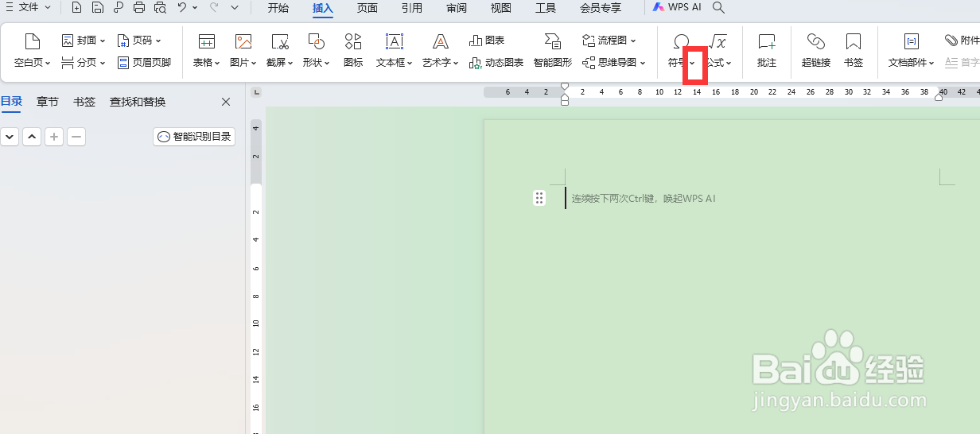This screenshot has width=980, height=434.
Task: Open the 封面 cover page dropdown
Action: (x=84, y=40)
